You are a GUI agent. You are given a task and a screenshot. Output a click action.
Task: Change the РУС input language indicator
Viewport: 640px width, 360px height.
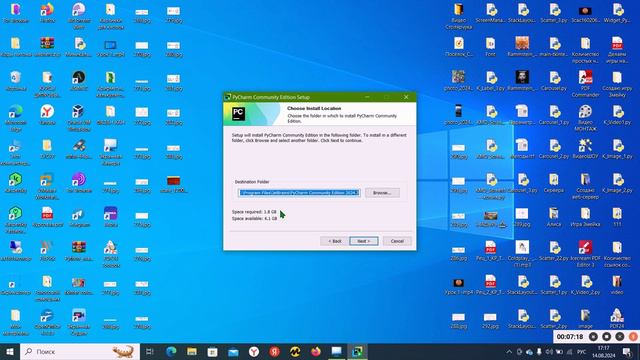(582, 352)
